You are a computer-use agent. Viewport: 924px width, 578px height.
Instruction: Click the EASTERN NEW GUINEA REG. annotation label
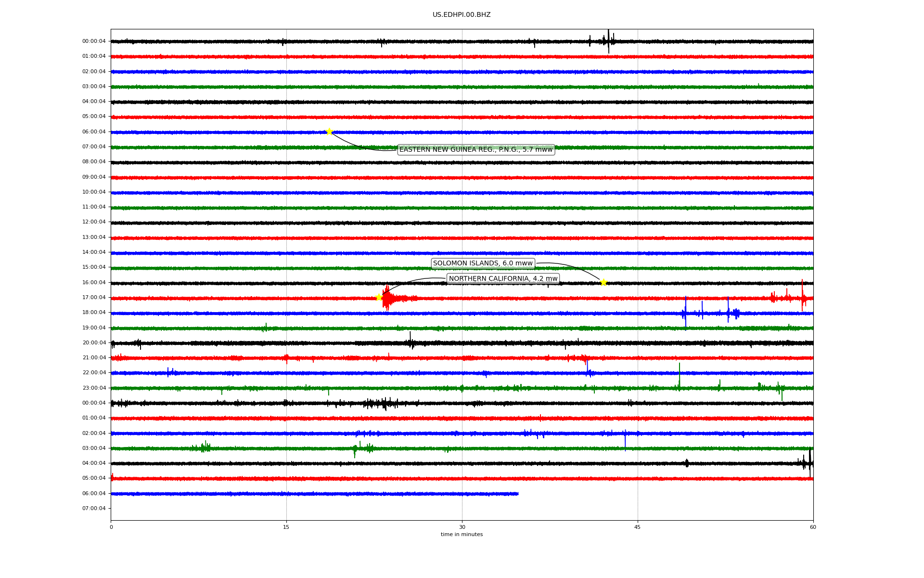tap(476, 150)
